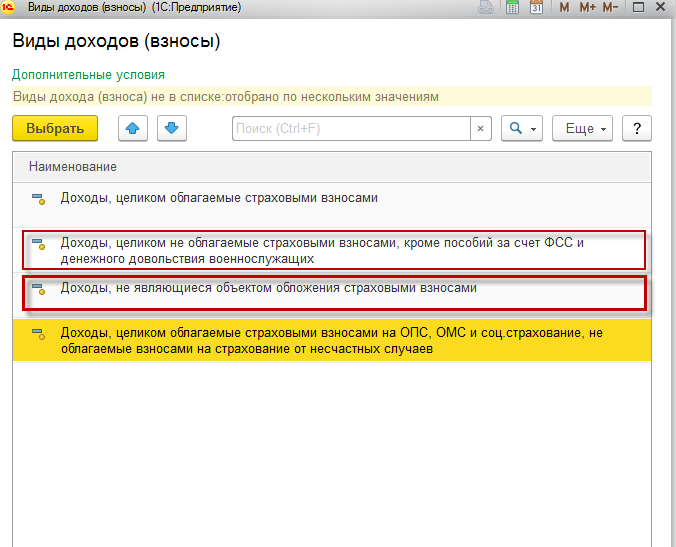Click the Наименование column header

332,166
